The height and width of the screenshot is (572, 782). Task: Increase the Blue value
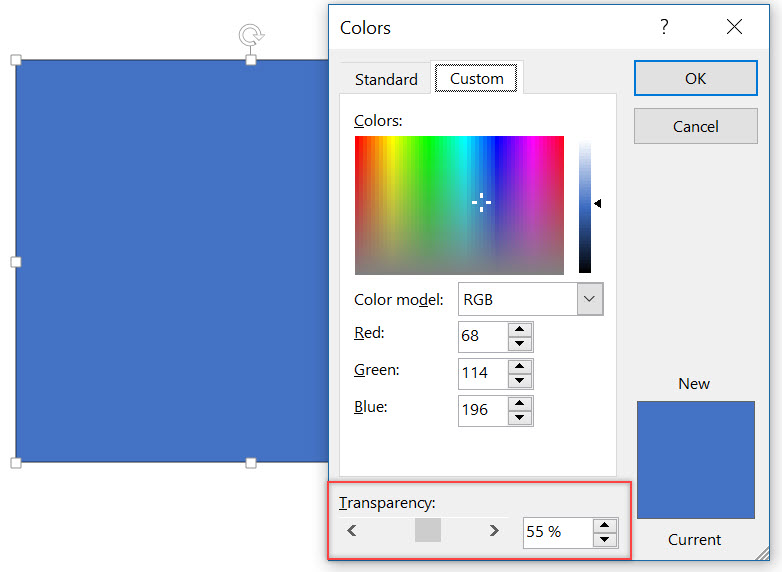[520, 403]
